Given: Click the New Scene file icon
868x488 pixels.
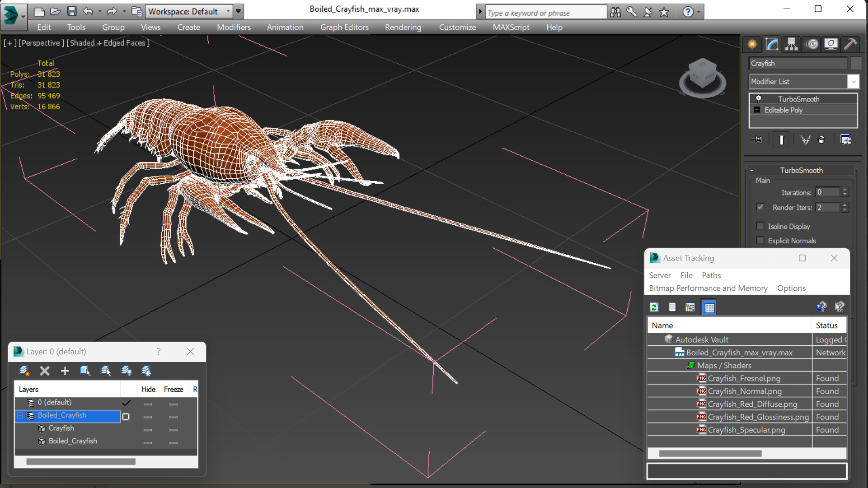Looking at the screenshot, I should pos(39,11).
